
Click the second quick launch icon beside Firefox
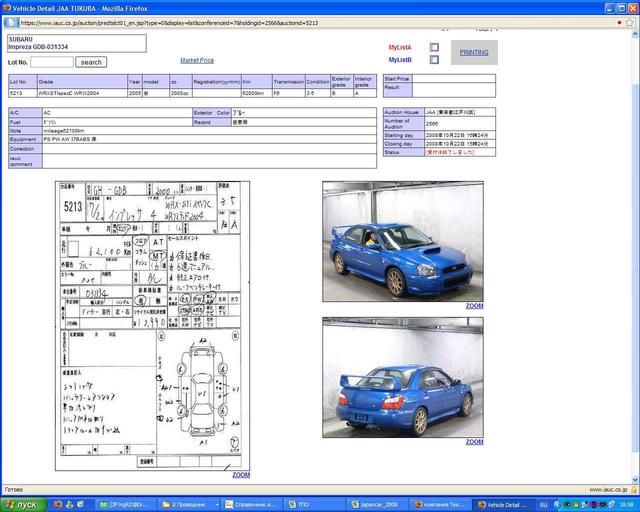69,505
